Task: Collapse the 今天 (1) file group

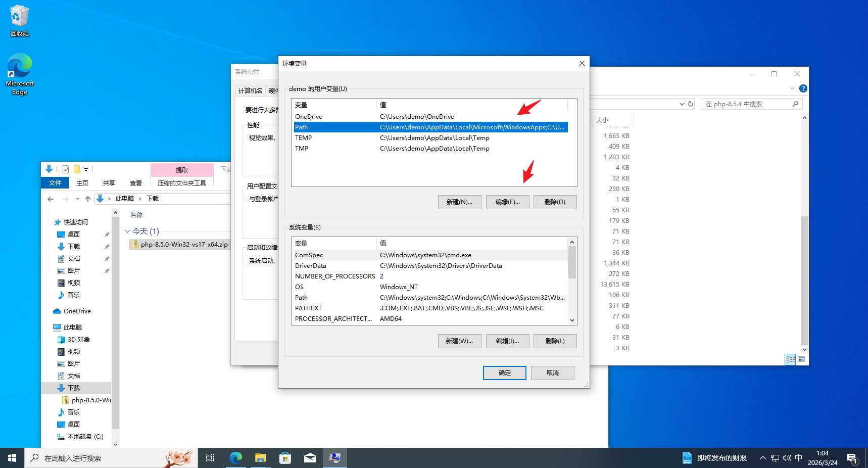Action: [x=127, y=231]
